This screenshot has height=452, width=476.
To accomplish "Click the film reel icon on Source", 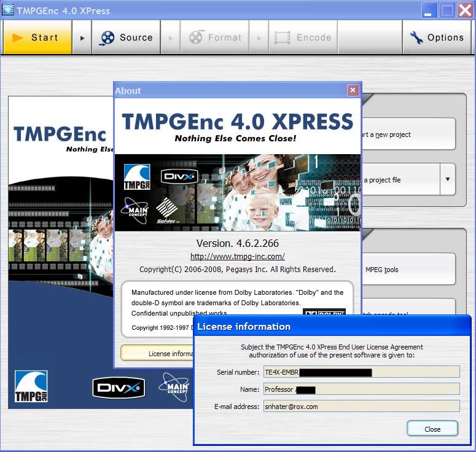I will (x=107, y=38).
